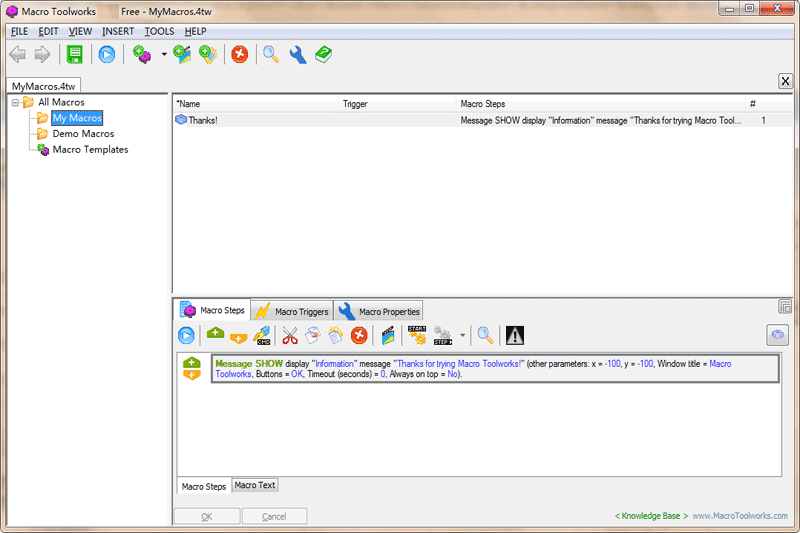
Task: Click the back navigation arrow in the main toolbar
Action: pyautogui.click(x=18, y=54)
